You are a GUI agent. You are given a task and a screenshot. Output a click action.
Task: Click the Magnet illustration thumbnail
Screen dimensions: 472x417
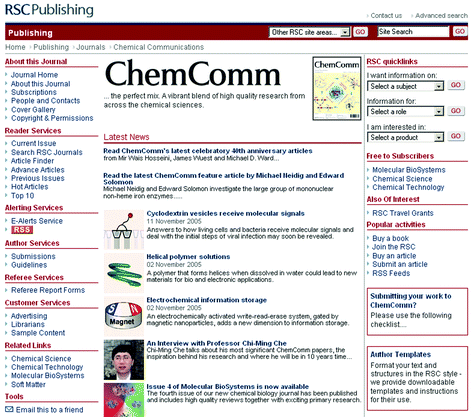tap(124, 316)
